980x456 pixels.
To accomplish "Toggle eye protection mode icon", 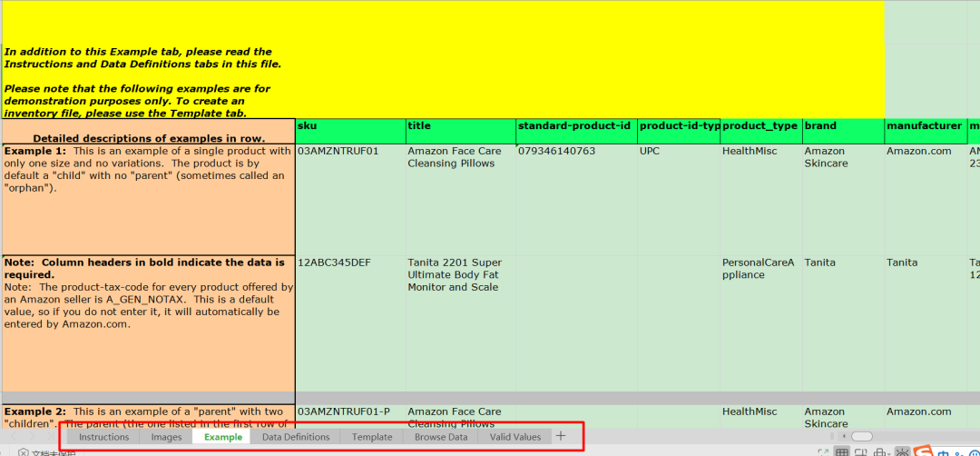I will click(x=902, y=451).
